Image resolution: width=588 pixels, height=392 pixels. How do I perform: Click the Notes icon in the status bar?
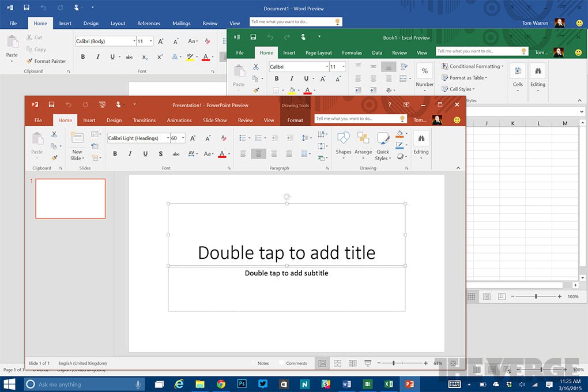point(263,363)
